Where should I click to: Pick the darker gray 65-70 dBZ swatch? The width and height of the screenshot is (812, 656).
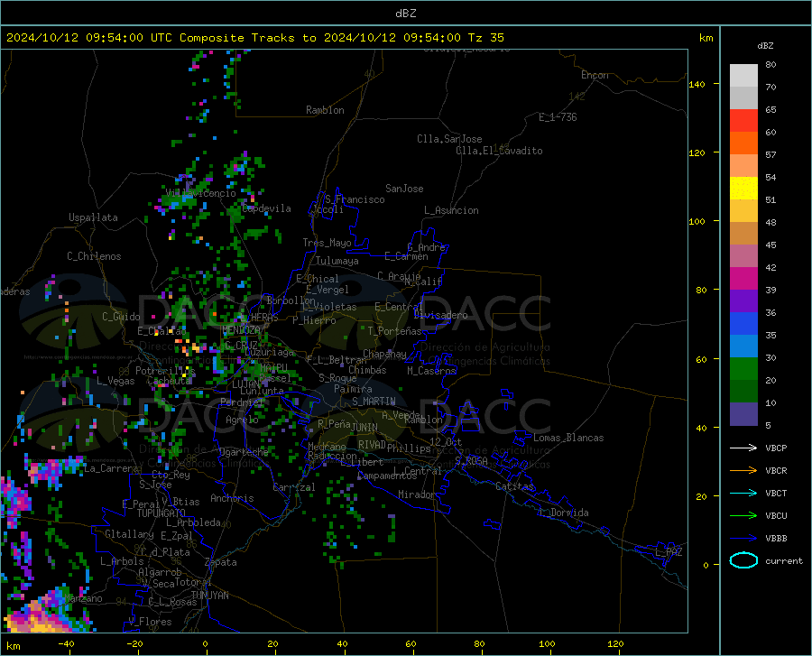tap(743, 97)
